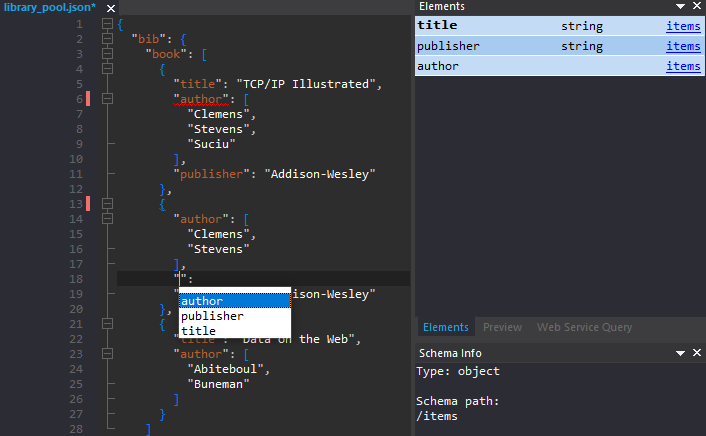
Task: Click the error marker on line 6
Action: click(88, 99)
